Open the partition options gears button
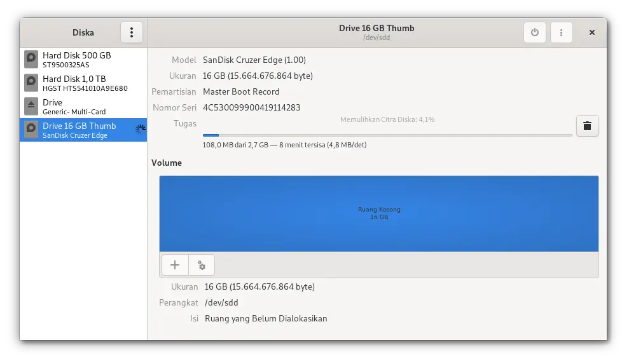Image resolution: width=629 pixels, height=364 pixels. [202, 265]
